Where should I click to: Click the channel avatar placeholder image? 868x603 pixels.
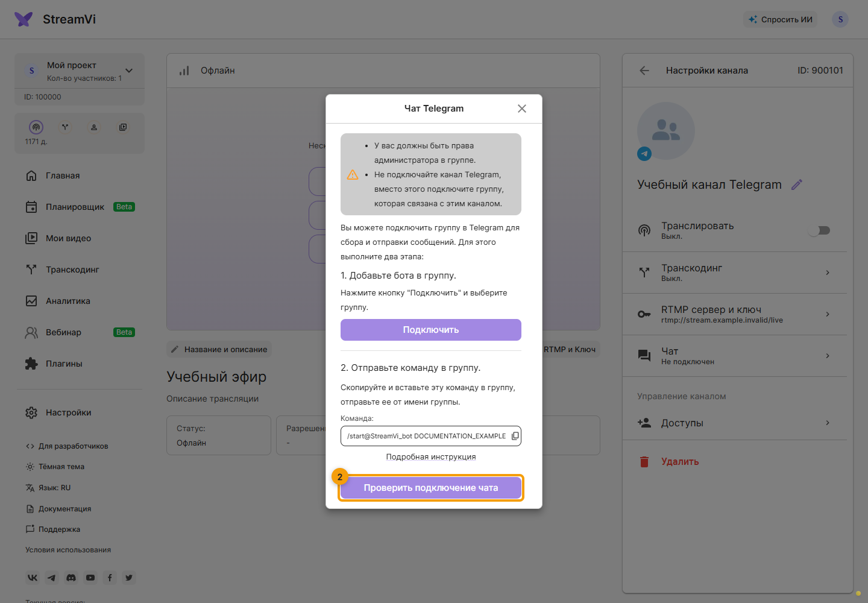pyautogui.click(x=666, y=131)
